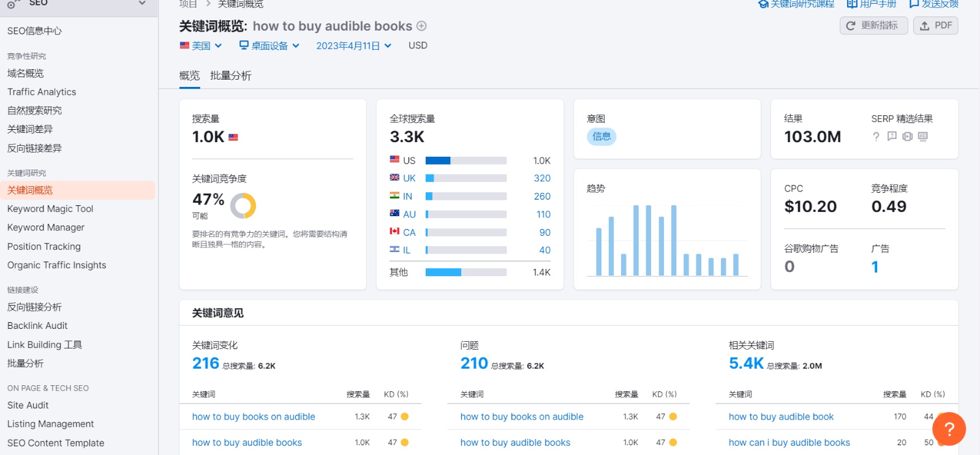This screenshot has height=455, width=980.
Task: Open 反向链接差异 in sidebar
Action: 35,148
